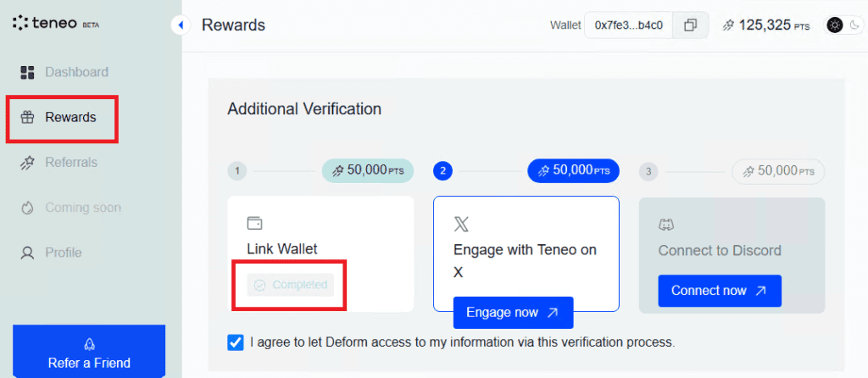
Task: Copy the wallet address using the copy icon
Action: tap(690, 25)
